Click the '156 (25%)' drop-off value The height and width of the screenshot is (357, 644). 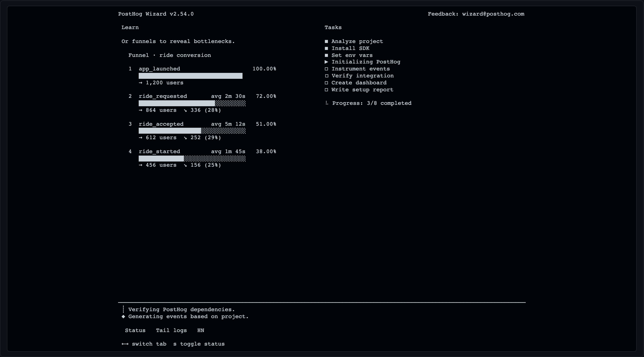click(205, 165)
